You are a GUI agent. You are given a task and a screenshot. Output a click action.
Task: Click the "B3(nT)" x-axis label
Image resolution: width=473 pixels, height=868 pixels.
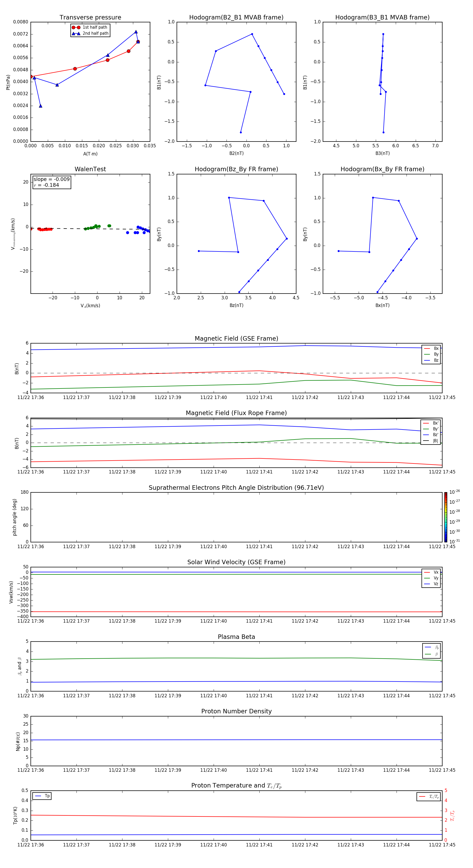tap(382, 153)
